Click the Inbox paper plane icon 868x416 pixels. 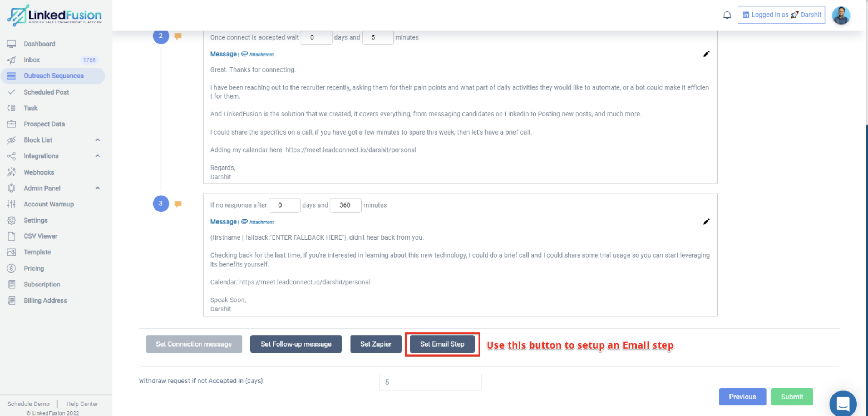11,60
